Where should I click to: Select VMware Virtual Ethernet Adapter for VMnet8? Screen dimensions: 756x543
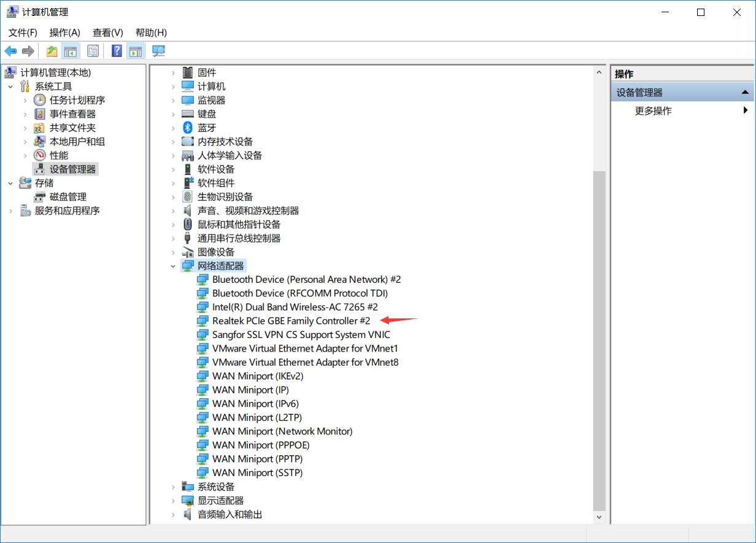(306, 363)
